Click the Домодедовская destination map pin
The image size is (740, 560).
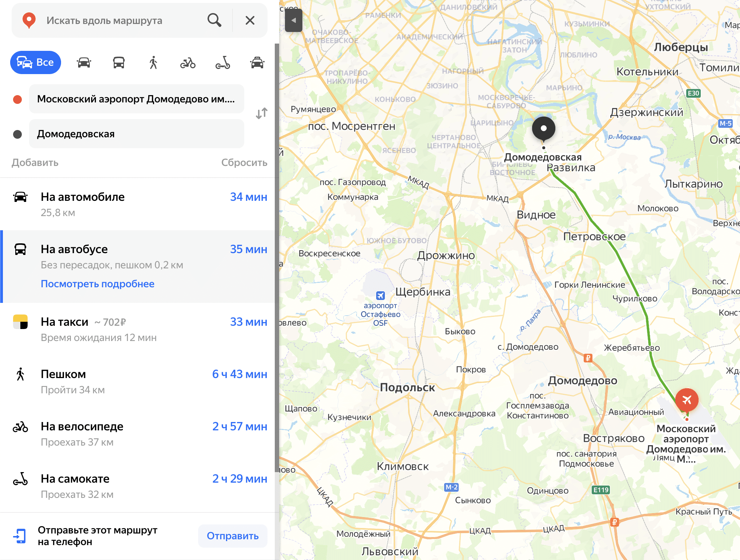coord(544,130)
